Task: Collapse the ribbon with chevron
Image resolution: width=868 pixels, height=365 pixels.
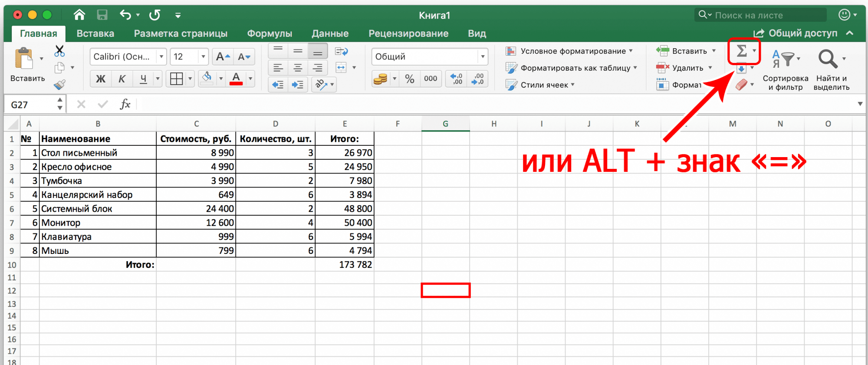Action: [x=850, y=33]
